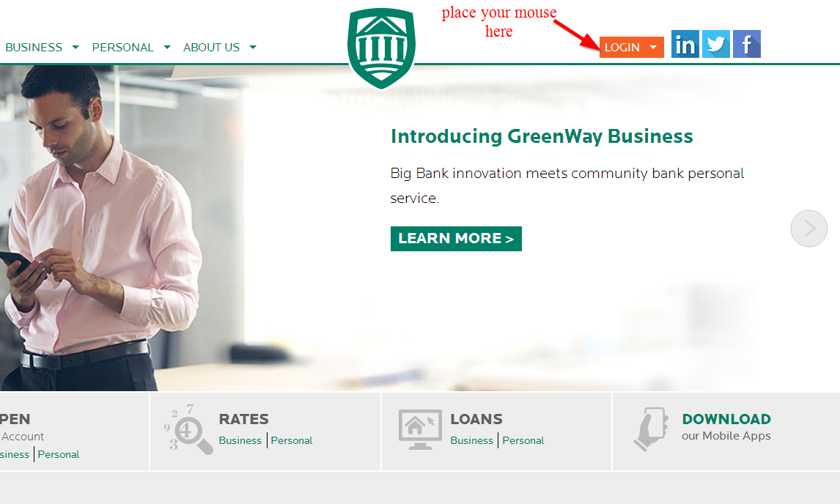The image size is (840, 504).
Task: Open the Facebook icon
Action: point(747,44)
